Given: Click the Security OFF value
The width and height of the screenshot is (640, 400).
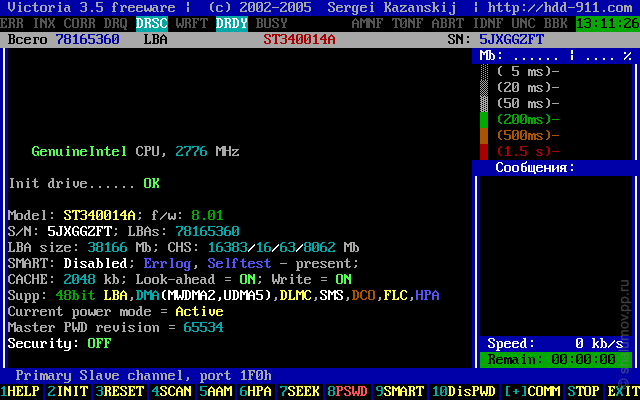Looking at the screenshot, I should (x=99, y=344).
